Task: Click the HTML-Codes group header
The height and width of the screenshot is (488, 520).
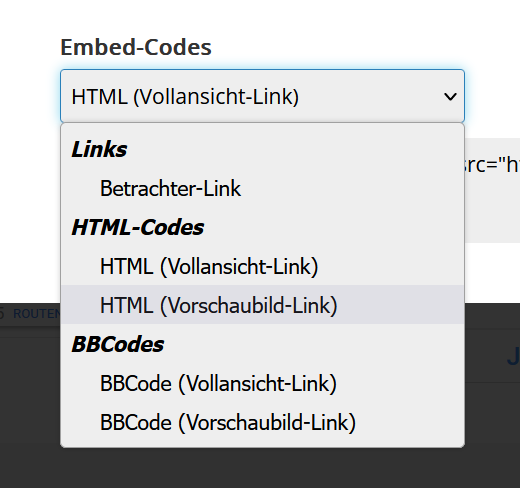Action: pyautogui.click(x=138, y=228)
